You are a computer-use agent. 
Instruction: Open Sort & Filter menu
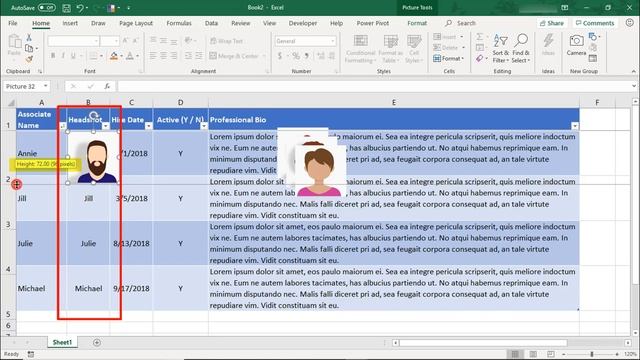click(500, 48)
